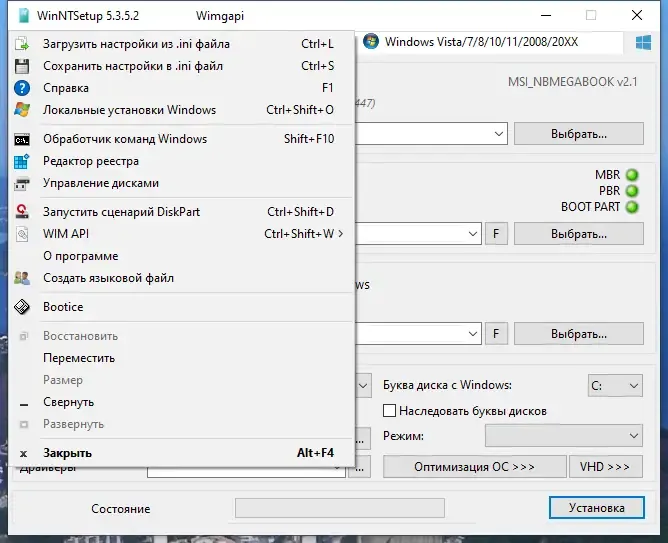Open the source path dropdown next to first Выбрать
The width and height of the screenshot is (668, 543).
(498, 134)
